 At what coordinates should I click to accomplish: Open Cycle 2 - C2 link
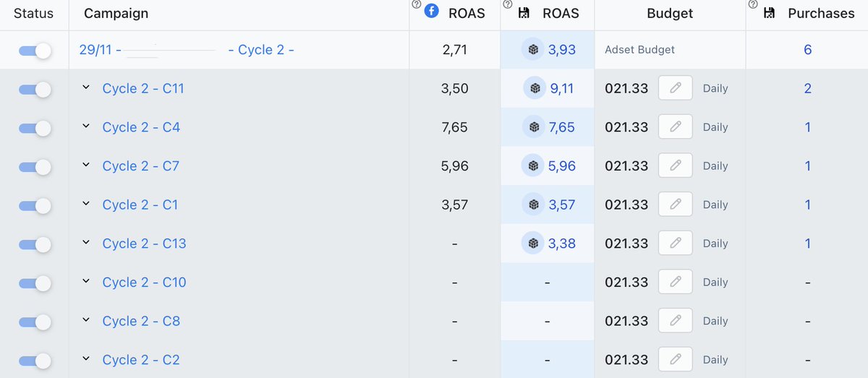coord(141,360)
